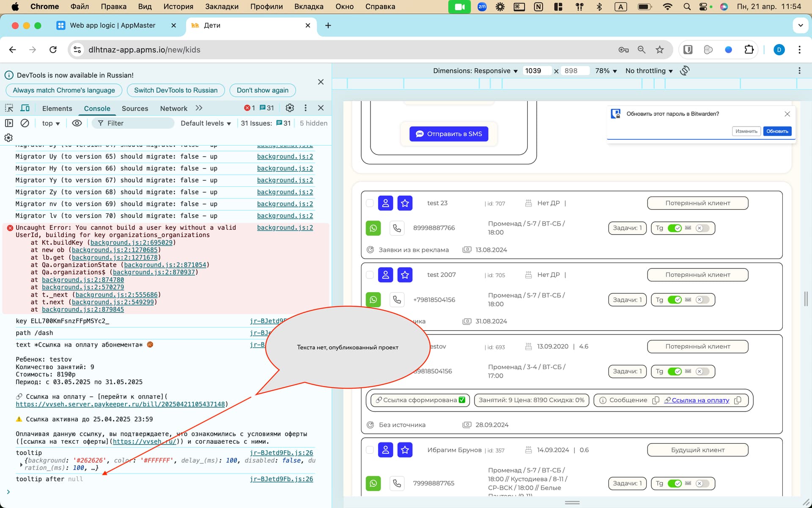
Task: Click the viewport width field 1039
Action: coord(537,71)
